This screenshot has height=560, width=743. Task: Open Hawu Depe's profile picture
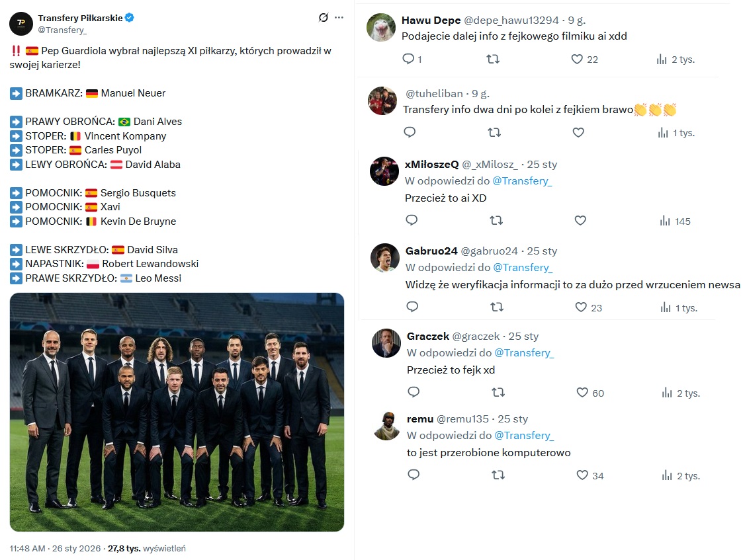tap(382, 27)
